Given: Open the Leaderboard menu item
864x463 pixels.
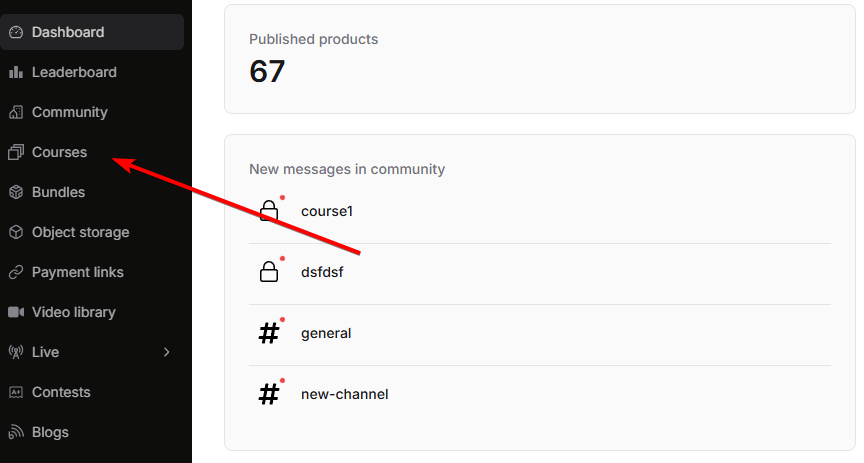Looking at the screenshot, I should tap(74, 72).
